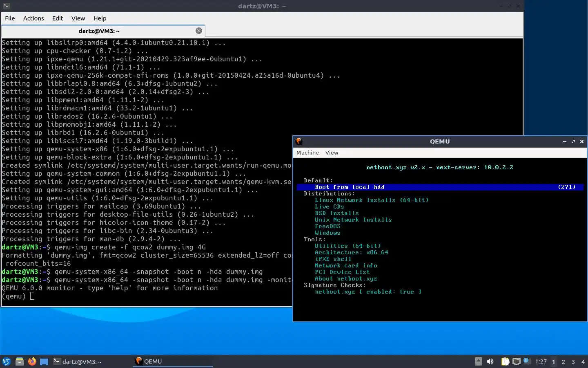Click the QEMU flame icon in the taskbar

[139, 361]
